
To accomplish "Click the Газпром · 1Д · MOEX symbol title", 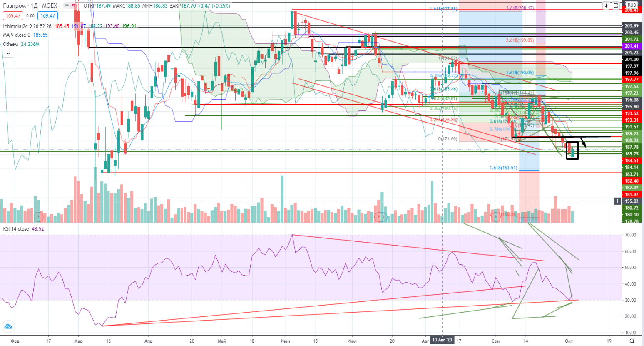I will 30,6.
